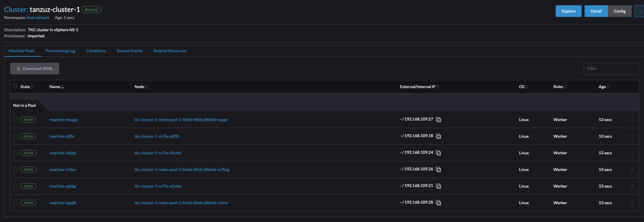This screenshot has width=644, height=222.
Task: Check the machine-qpqfk row checkbox
Action: tap(15, 203)
